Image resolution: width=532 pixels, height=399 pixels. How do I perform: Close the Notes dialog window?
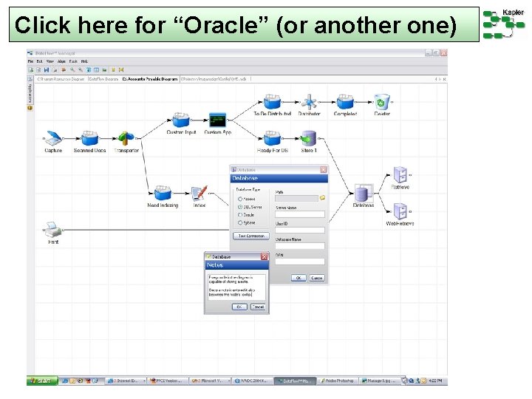[x=265, y=257]
